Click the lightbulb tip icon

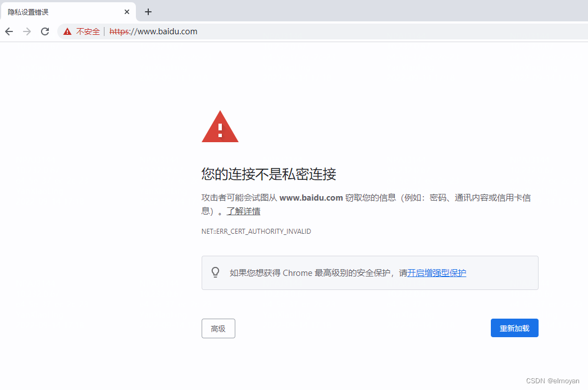(x=215, y=272)
